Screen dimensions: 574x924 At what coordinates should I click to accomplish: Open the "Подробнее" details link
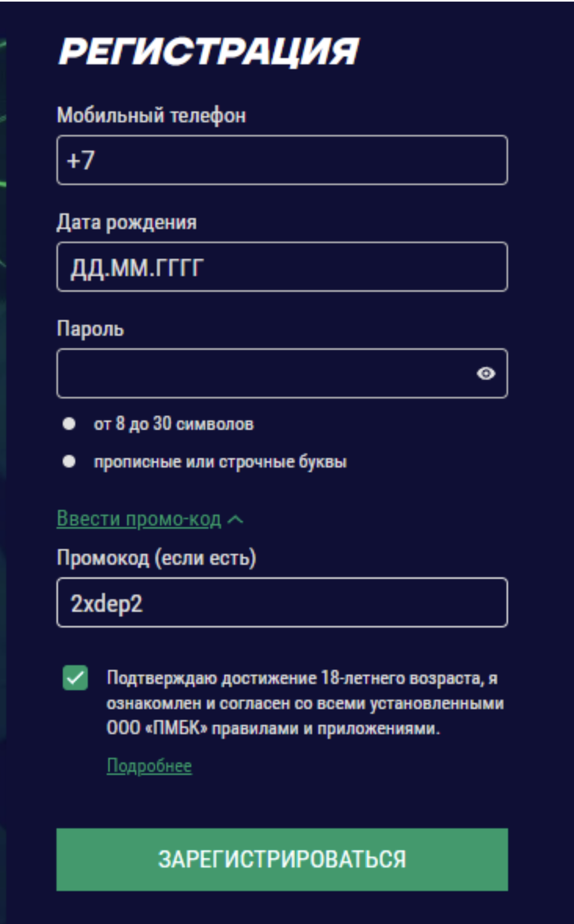click(149, 766)
